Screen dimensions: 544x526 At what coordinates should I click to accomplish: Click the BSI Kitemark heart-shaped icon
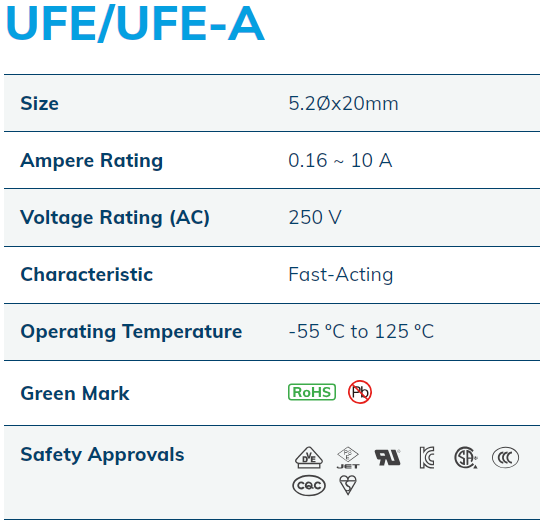click(348, 485)
